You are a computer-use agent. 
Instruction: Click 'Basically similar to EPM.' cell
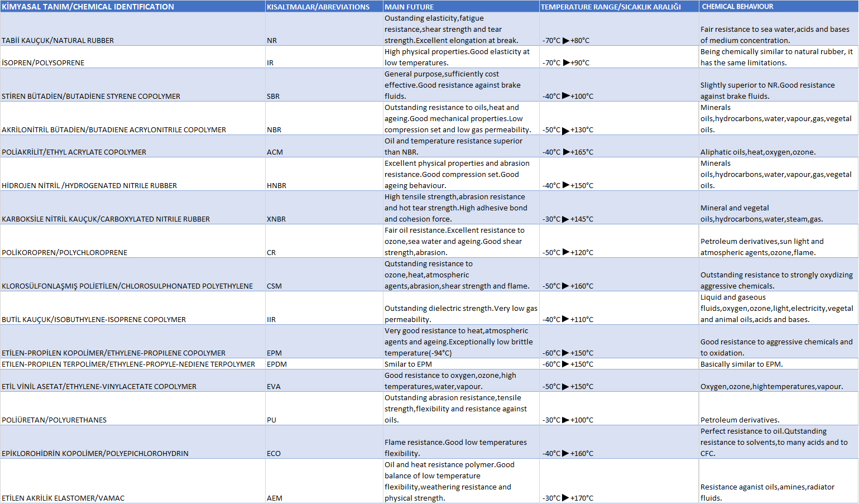[779, 364]
